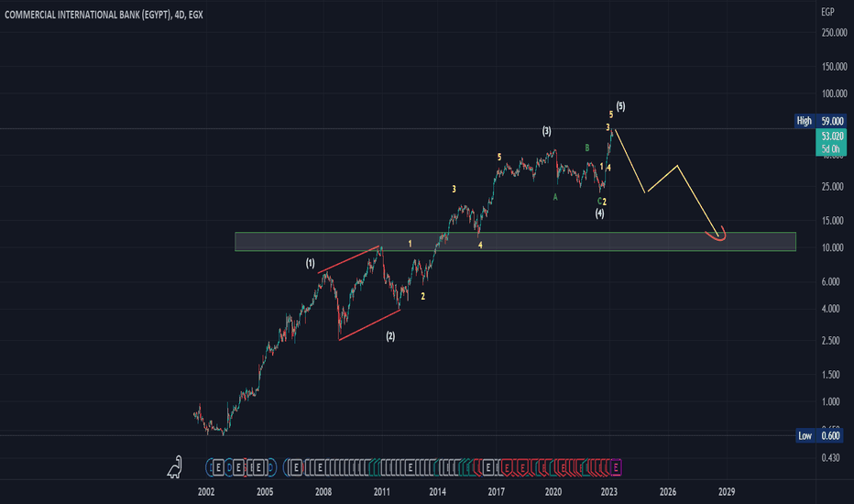854x504 pixels.
Task: Click the 4.000 price axis value
Action: (x=830, y=309)
